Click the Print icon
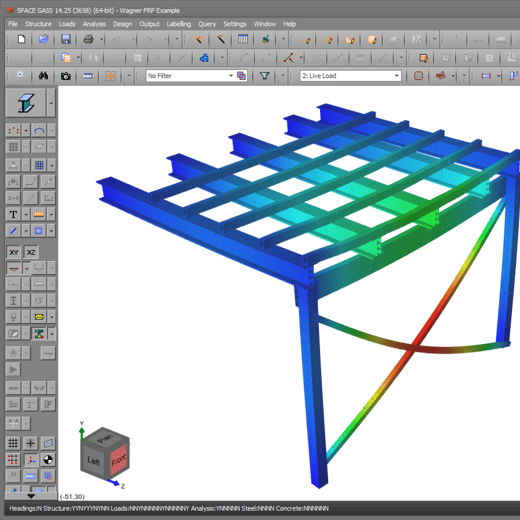The image size is (520, 520). [x=88, y=39]
